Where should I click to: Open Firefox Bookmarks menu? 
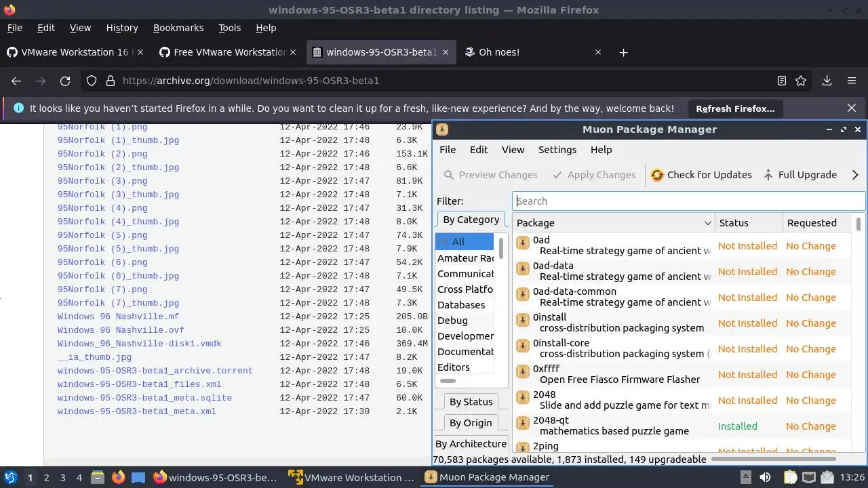click(x=178, y=28)
